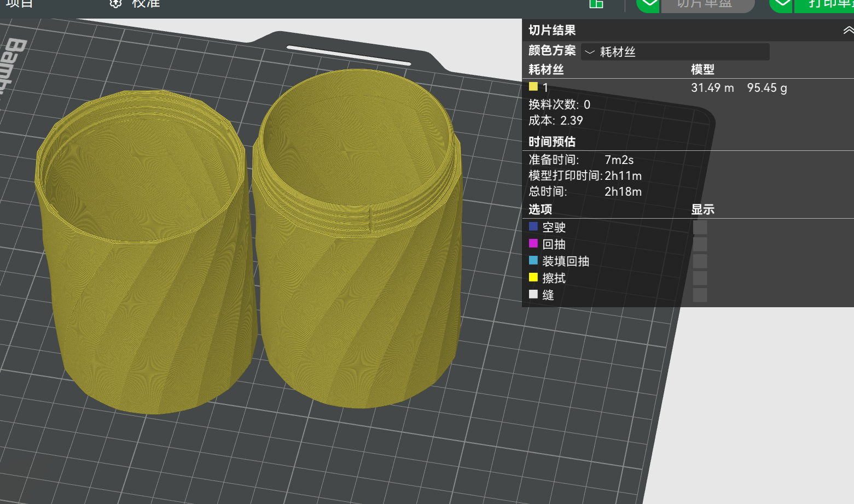This screenshot has height=504, width=854.
Task: Click the greyed 切片单盘 slice button
Action: (x=708, y=5)
